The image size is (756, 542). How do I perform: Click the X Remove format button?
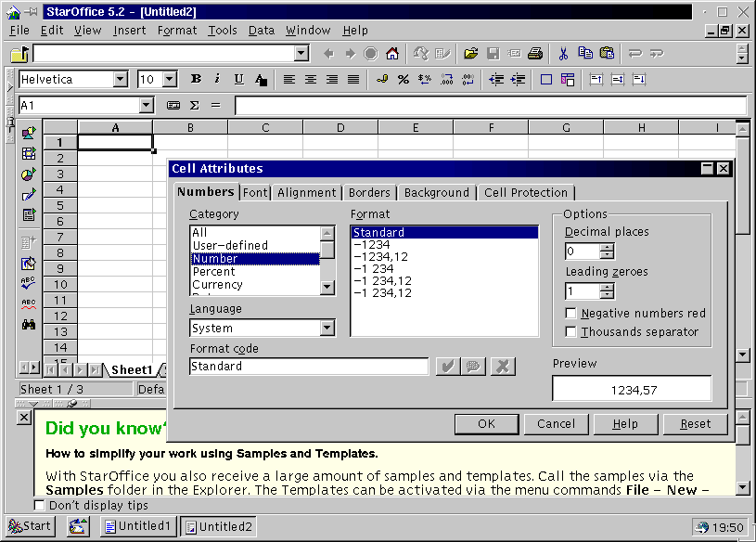coord(503,367)
